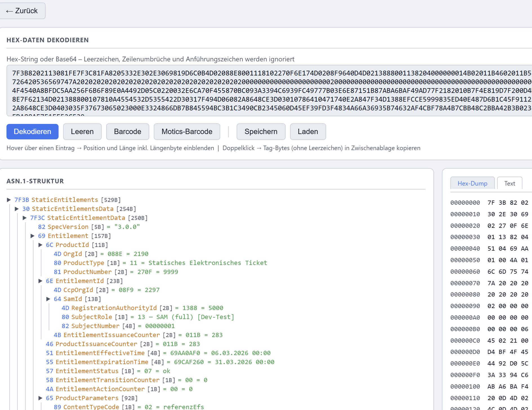Select the 80 ProductType entry
The width and height of the screenshot is (532, 410).
161,263
